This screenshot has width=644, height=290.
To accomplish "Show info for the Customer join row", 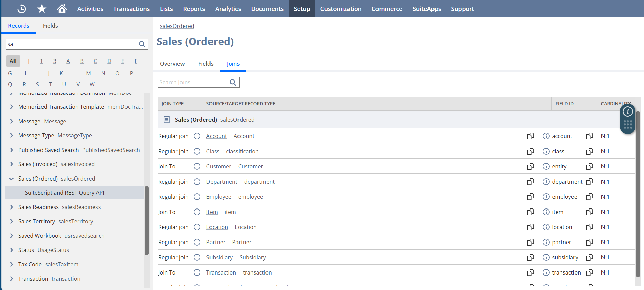I will point(197,166).
